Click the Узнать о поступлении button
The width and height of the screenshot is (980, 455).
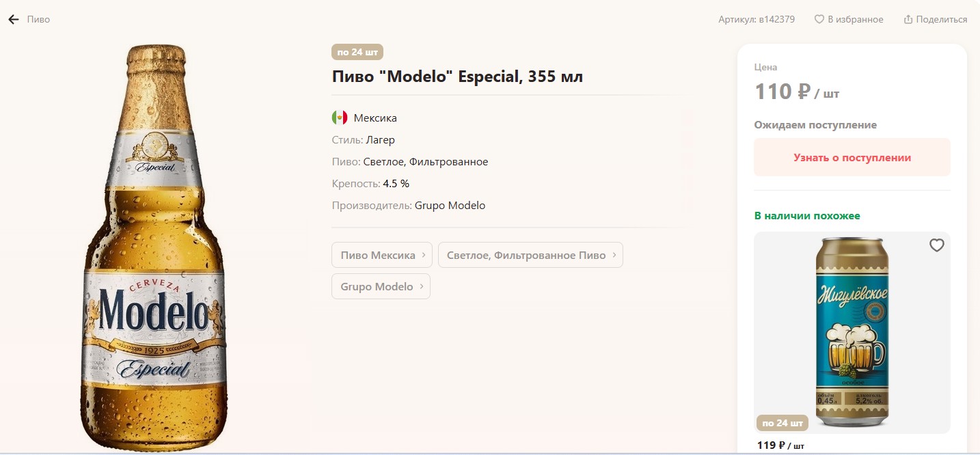click(x=852, y=157)
